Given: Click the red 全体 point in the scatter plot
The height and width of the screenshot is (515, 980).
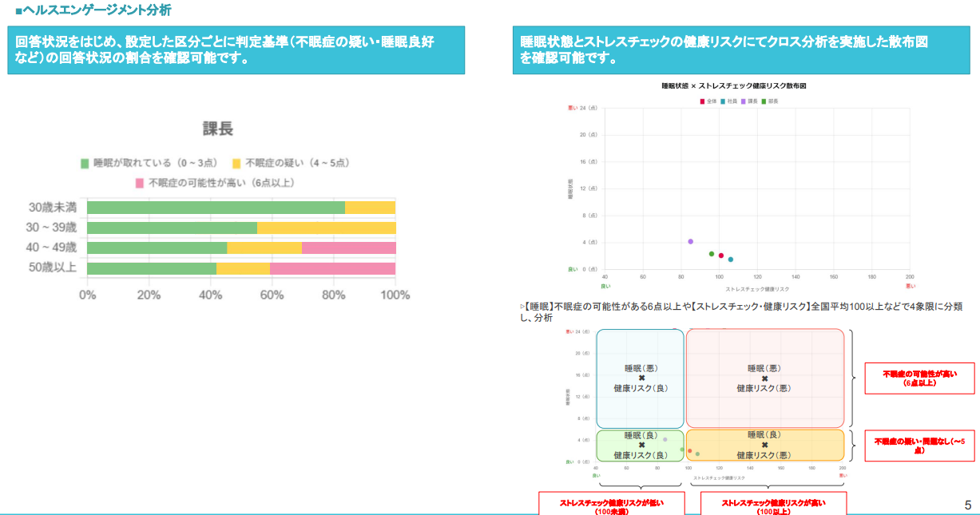Looking at the screenshot, I should tap(720, 256).
